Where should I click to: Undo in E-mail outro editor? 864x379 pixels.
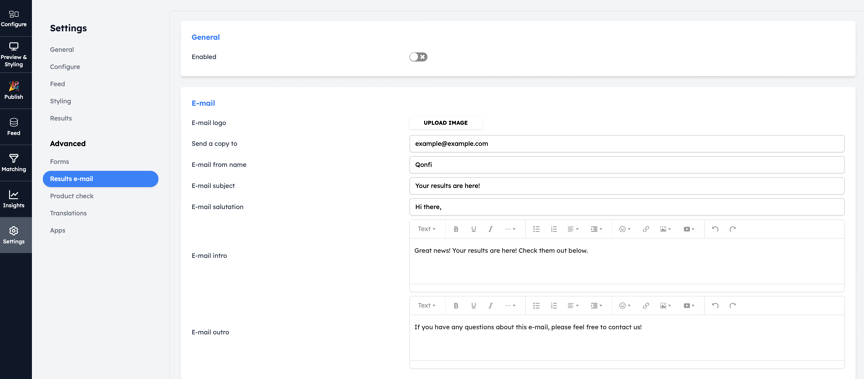coord(715,306)
